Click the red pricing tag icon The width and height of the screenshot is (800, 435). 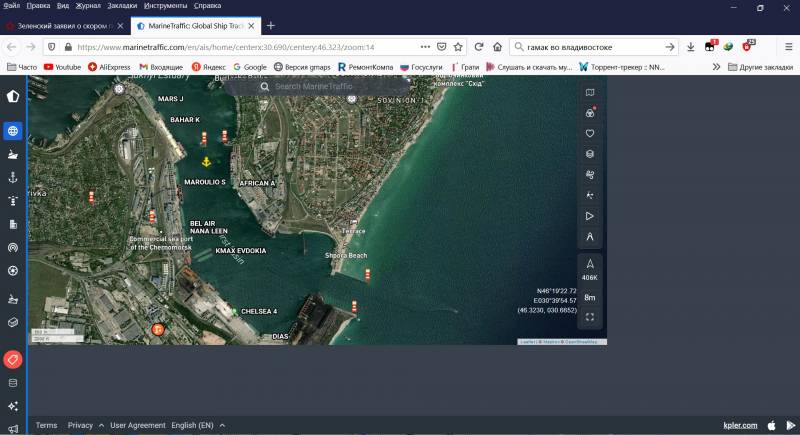tap(13, 359)
